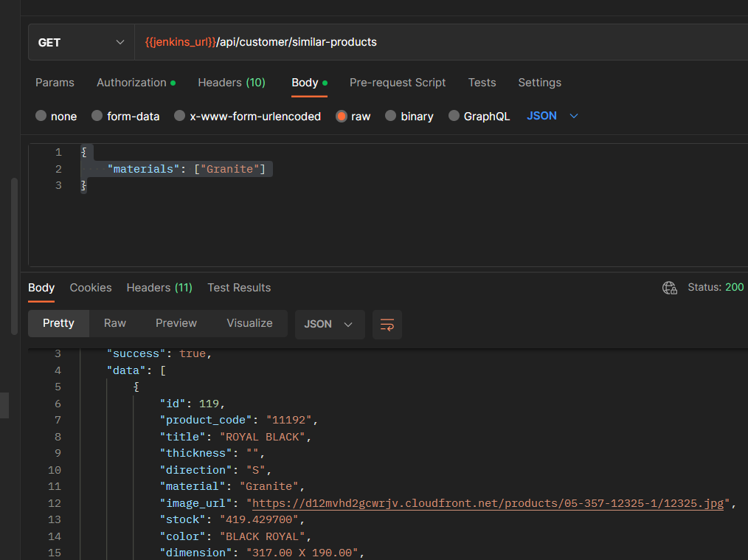Screen dimensions: 748x560
Task: Open the request Settings tab
Action: 539,83
